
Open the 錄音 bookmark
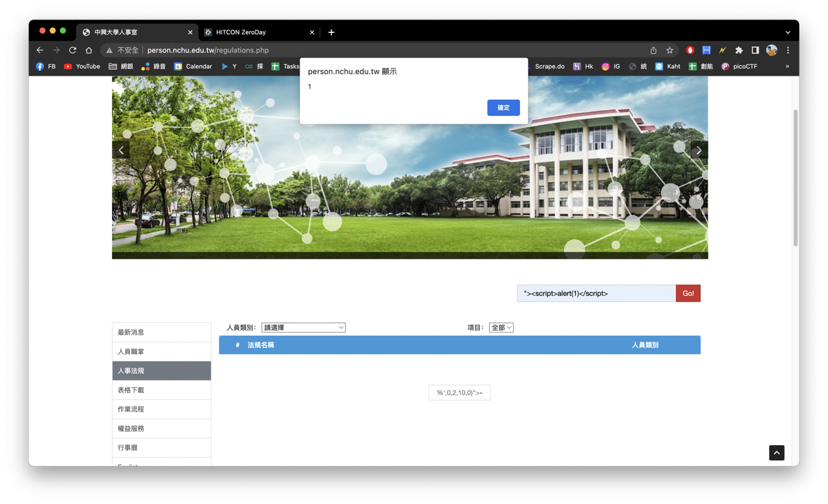pos(154,66)
